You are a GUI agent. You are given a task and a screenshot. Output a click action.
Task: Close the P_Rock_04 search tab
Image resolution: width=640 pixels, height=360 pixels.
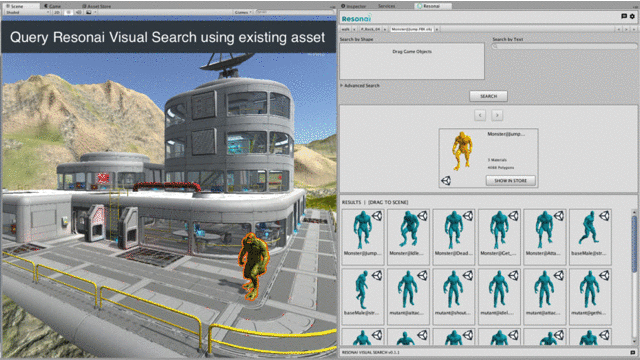(x=384, y=29)
